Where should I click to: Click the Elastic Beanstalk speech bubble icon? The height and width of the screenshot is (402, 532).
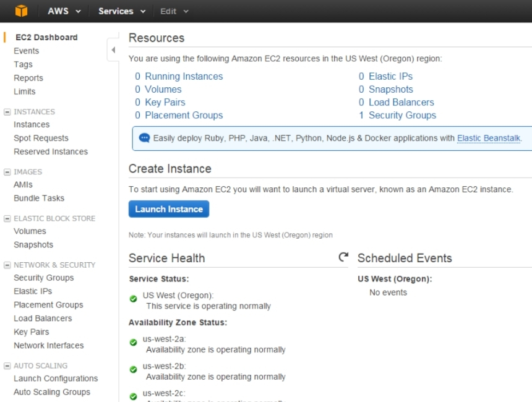point(145,138)
